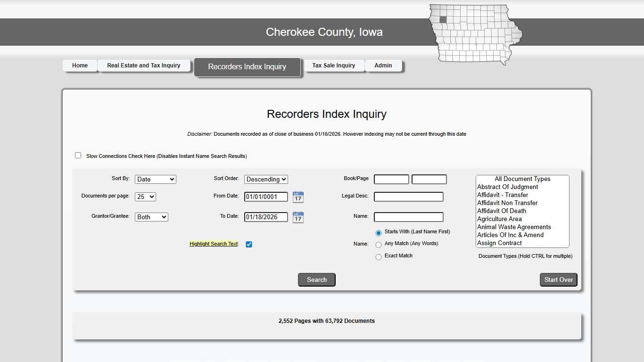Open the Documents per page dropdown
The width and height of the screenshot is (644, 362).
tap(145, 197)
